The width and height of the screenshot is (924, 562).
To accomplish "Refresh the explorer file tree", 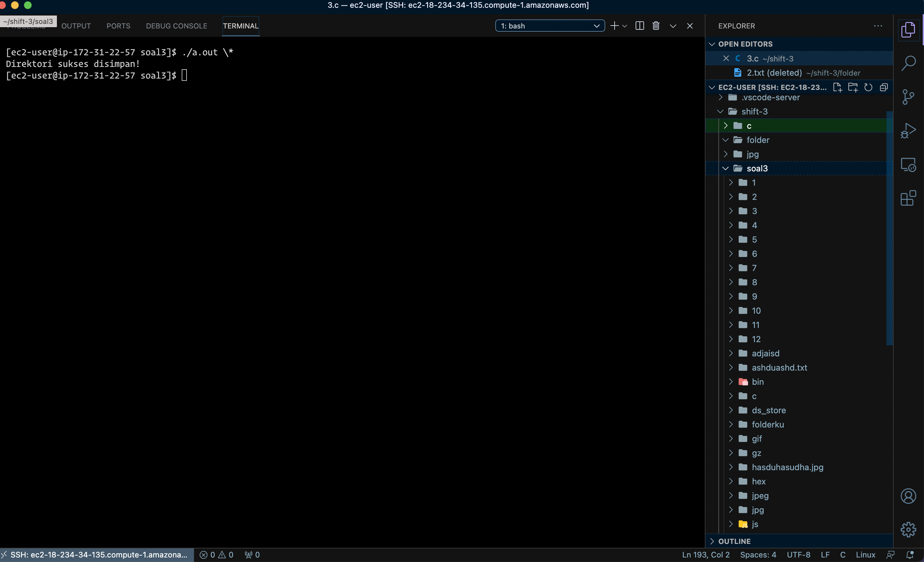I will pos(868,87).
